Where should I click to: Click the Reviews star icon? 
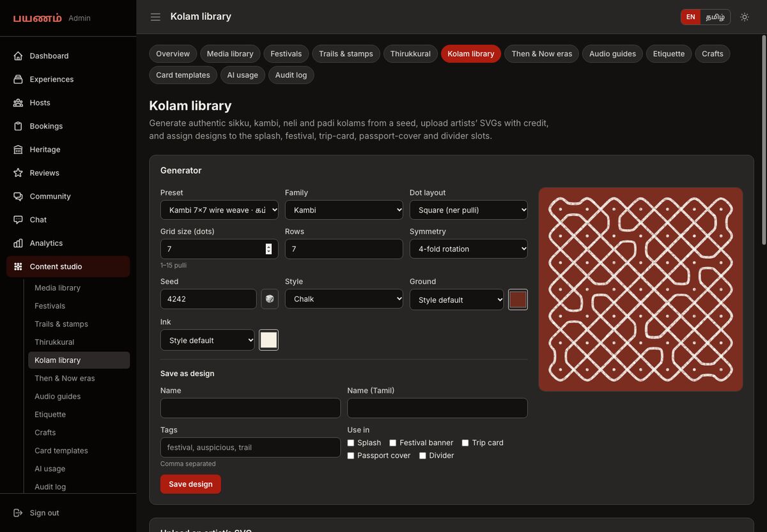coord(18,173)
